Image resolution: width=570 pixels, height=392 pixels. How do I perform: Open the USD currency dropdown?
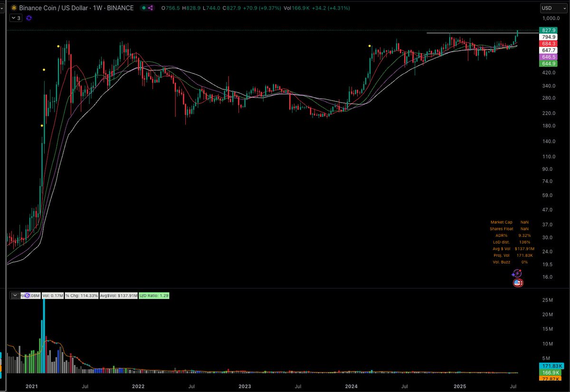coord(553,8)
